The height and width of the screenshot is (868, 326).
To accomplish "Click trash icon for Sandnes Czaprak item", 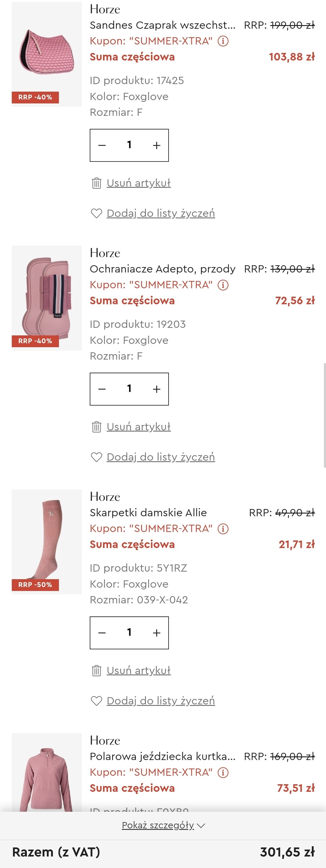I will pos(96,183).
